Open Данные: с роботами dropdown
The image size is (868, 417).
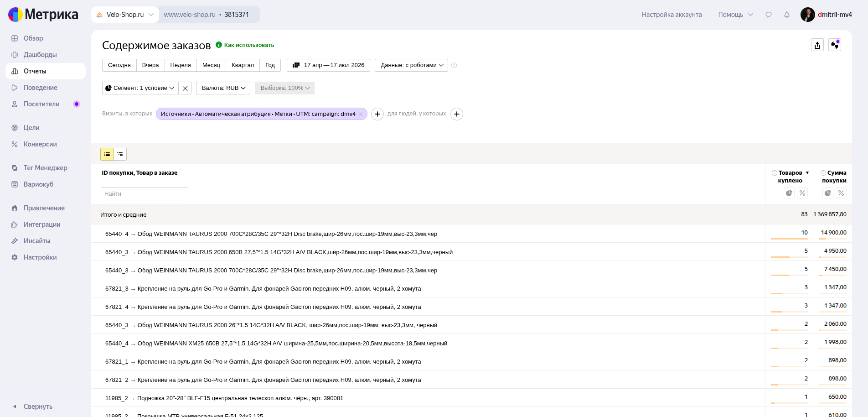click(x=412, y=65)
